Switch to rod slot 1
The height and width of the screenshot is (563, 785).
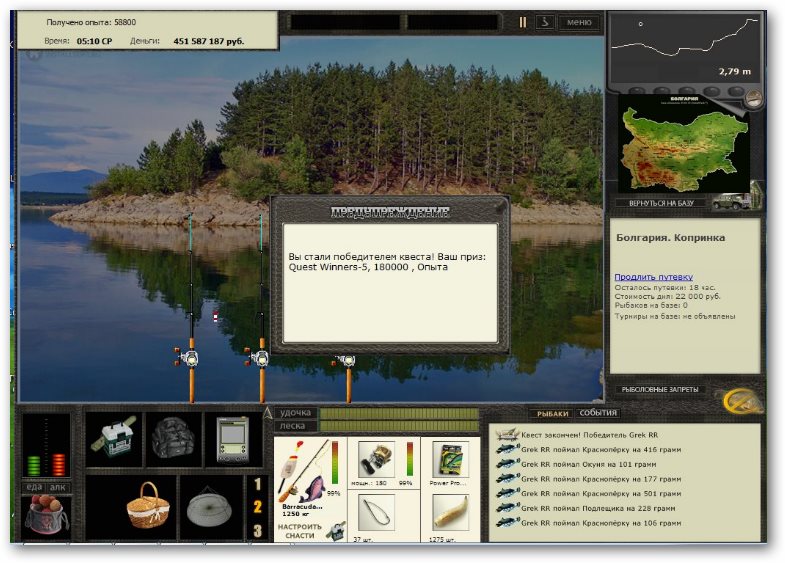point(257,484)
